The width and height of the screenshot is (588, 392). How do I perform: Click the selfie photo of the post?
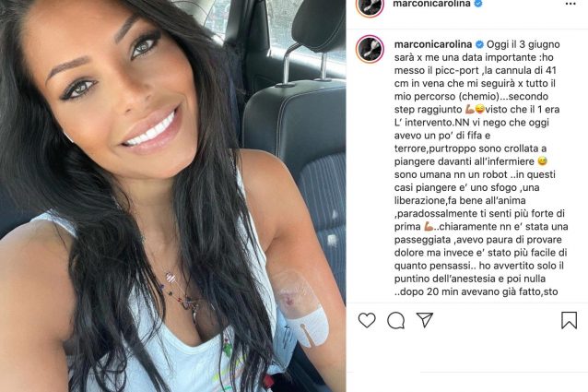173,196
